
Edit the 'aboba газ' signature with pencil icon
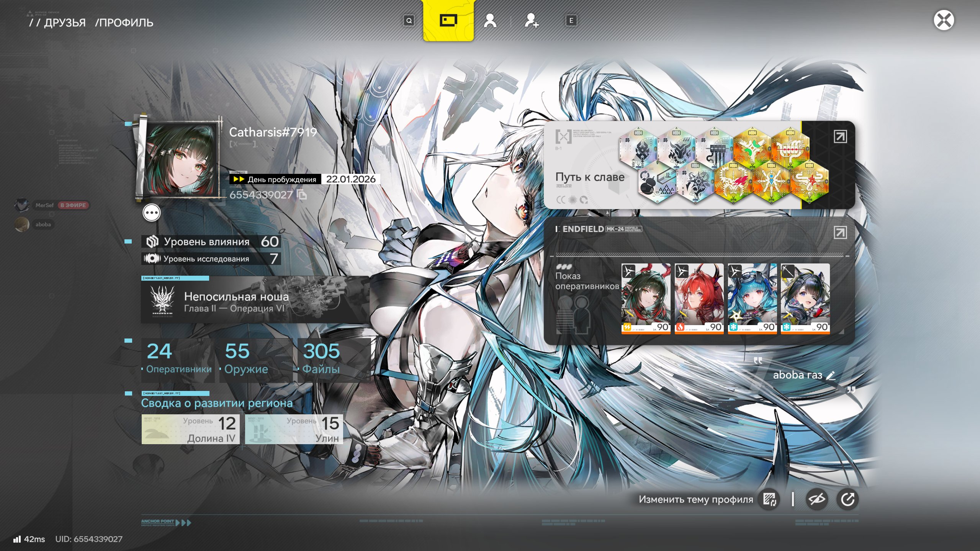(830, 375)
